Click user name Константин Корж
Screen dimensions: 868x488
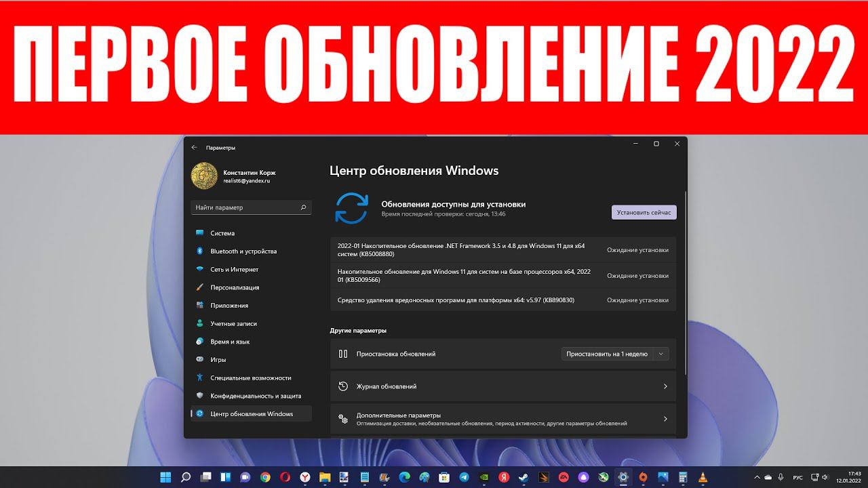[250, 172]
